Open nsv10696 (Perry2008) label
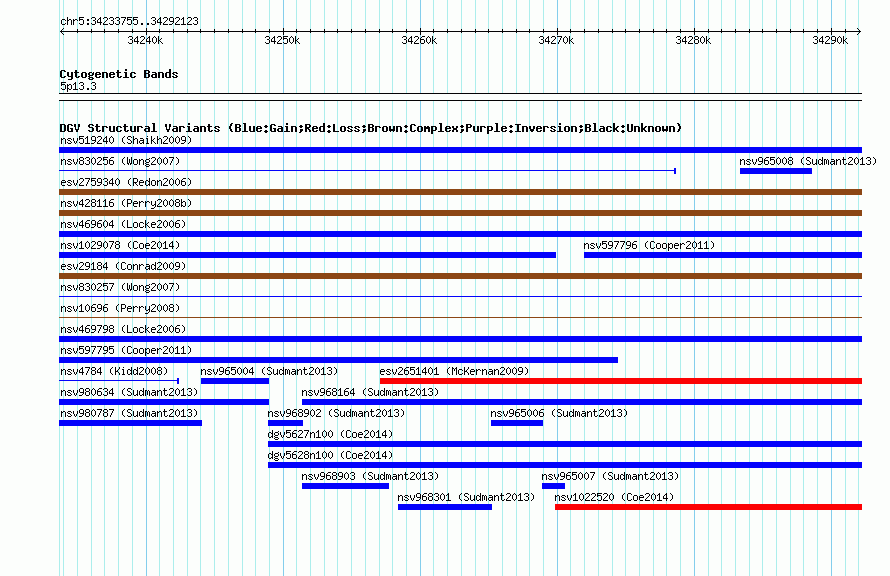Screen dimensions: 890x576 [120, 308]
